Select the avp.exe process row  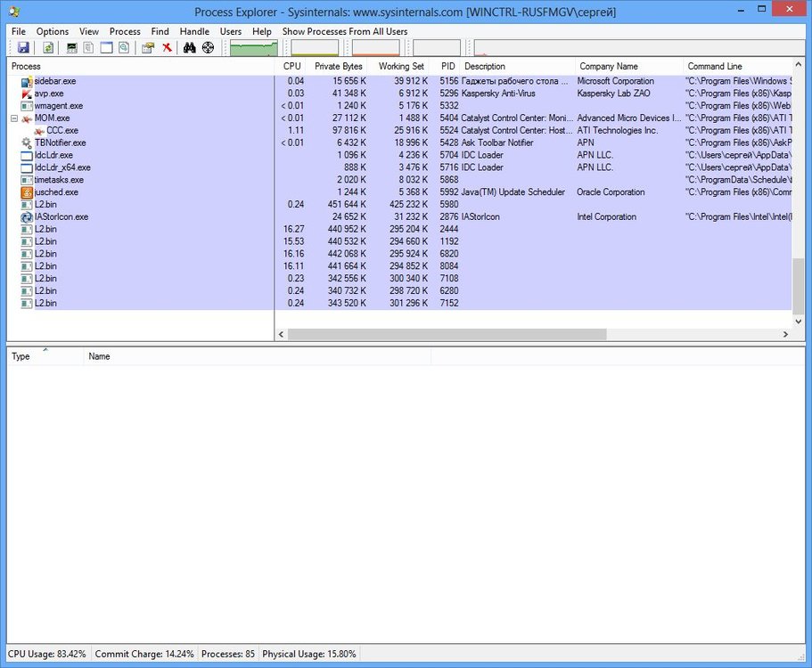click(x=49, y=94)
